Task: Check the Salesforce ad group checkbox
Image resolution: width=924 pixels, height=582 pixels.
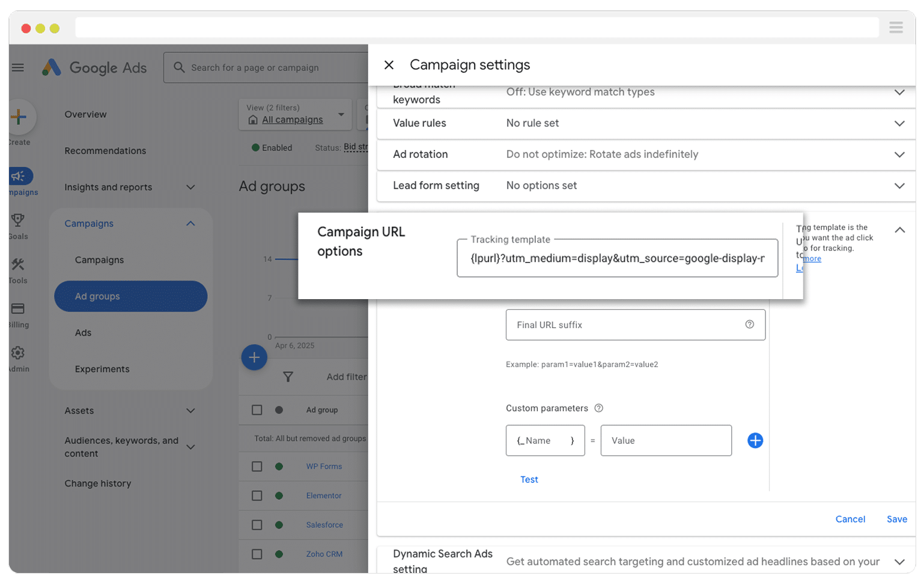Action: coord(257,524)
